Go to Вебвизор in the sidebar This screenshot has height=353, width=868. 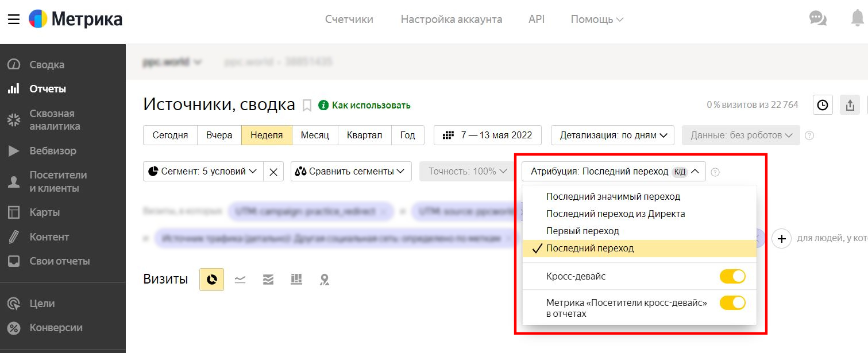[x=53, y=151]
